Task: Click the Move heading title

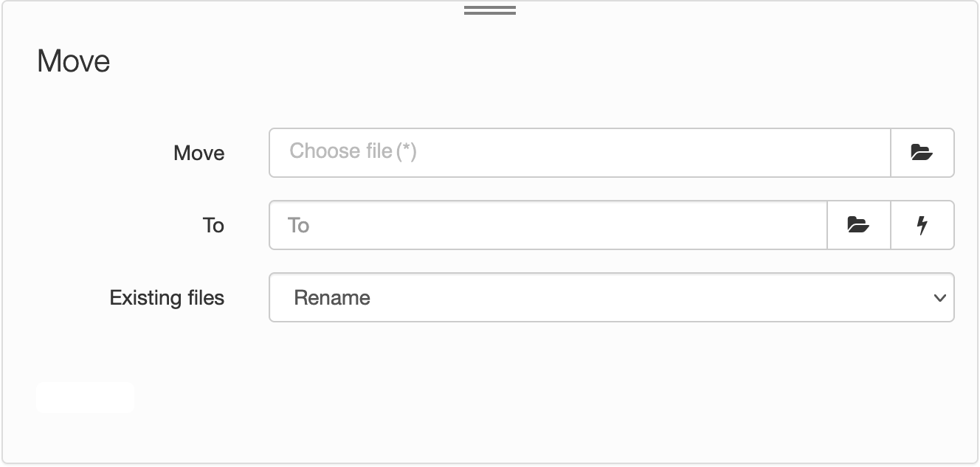Action: click(74, 60)
